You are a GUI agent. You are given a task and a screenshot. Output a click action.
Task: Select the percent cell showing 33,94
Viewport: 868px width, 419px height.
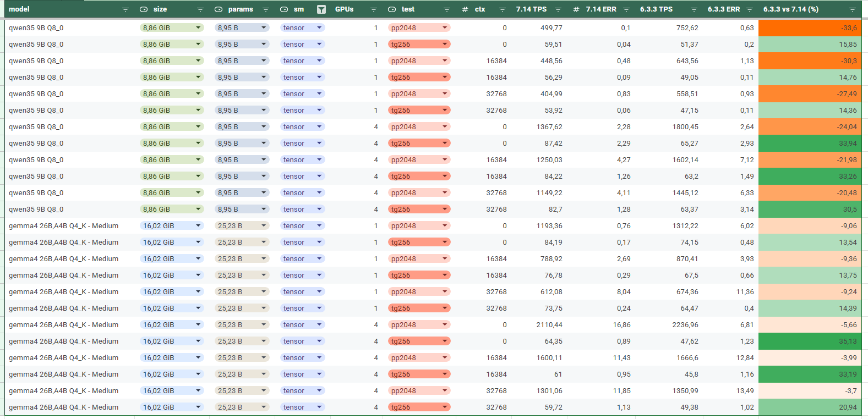[810, 143]
